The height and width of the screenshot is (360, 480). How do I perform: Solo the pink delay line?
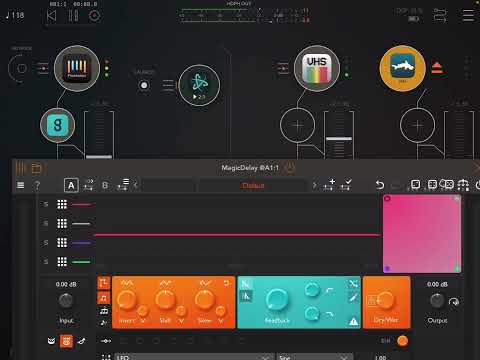click(x=46, y=204)
